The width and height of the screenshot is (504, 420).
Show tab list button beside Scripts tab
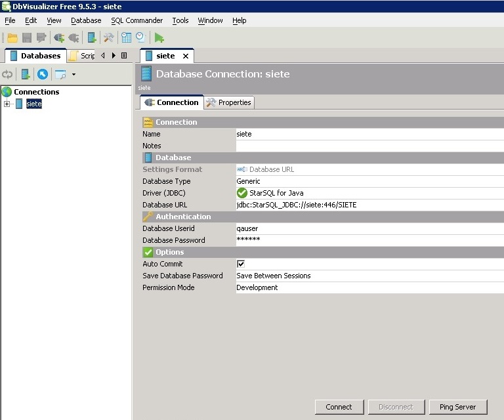[x=124, y=56]
